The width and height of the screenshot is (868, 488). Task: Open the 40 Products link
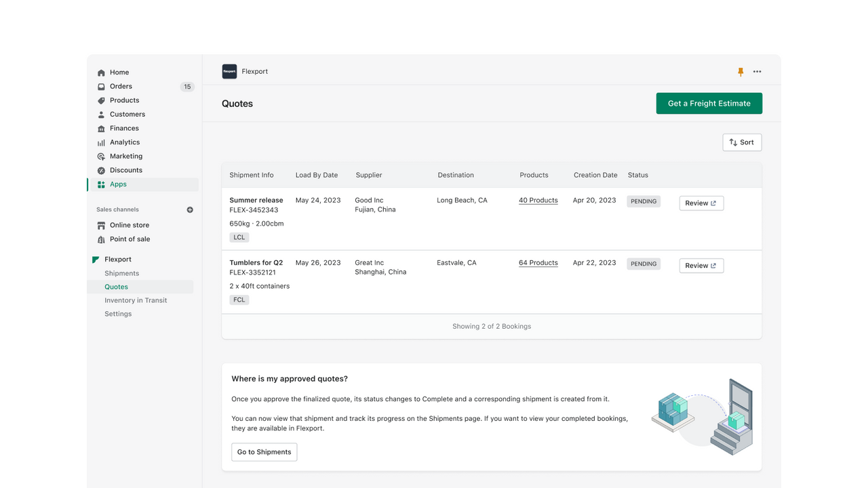click(538, 200)
